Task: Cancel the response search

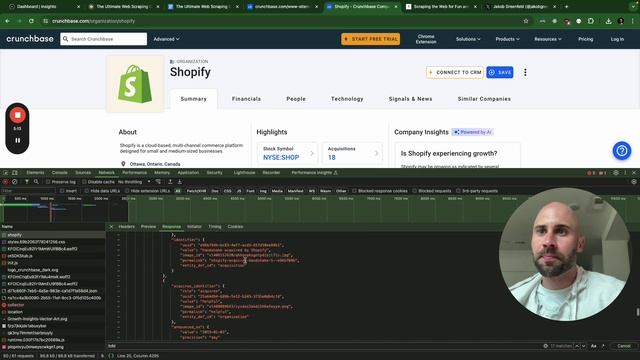Action: click(624, 346)
